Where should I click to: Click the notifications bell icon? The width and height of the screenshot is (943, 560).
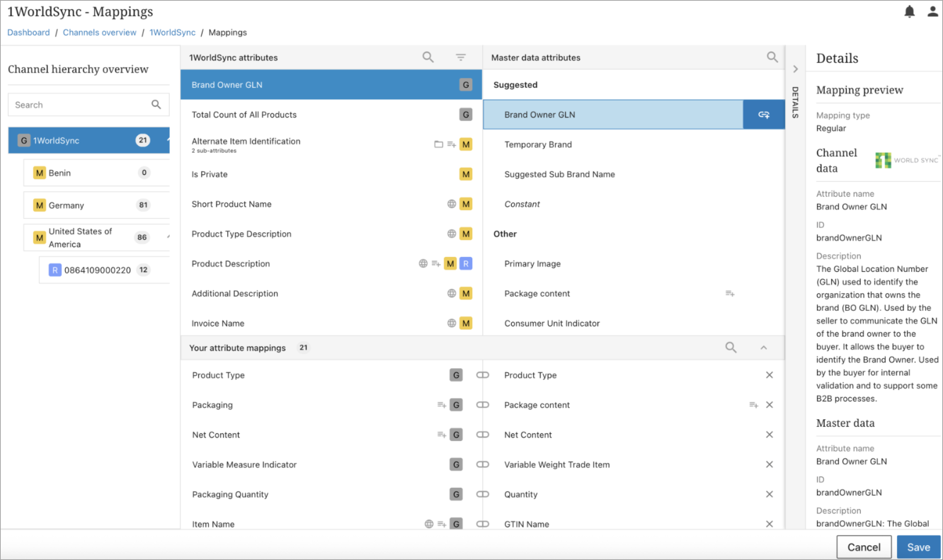point(910,12)
